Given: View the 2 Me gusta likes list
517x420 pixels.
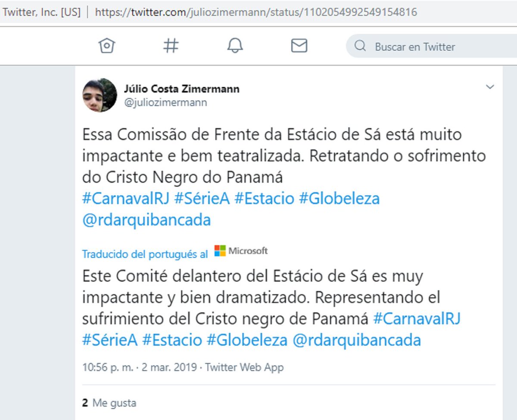Looking at the screenshot, I should tap(109, 403).
